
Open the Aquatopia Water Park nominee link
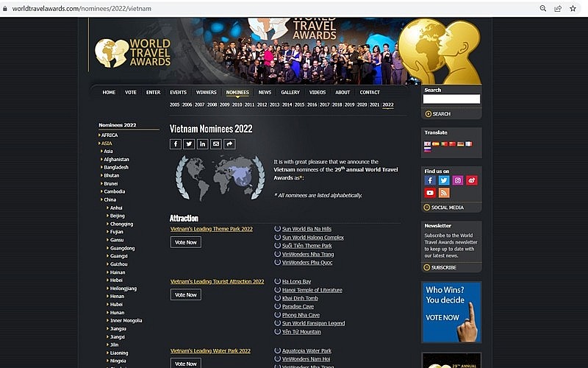pos(306,351)
